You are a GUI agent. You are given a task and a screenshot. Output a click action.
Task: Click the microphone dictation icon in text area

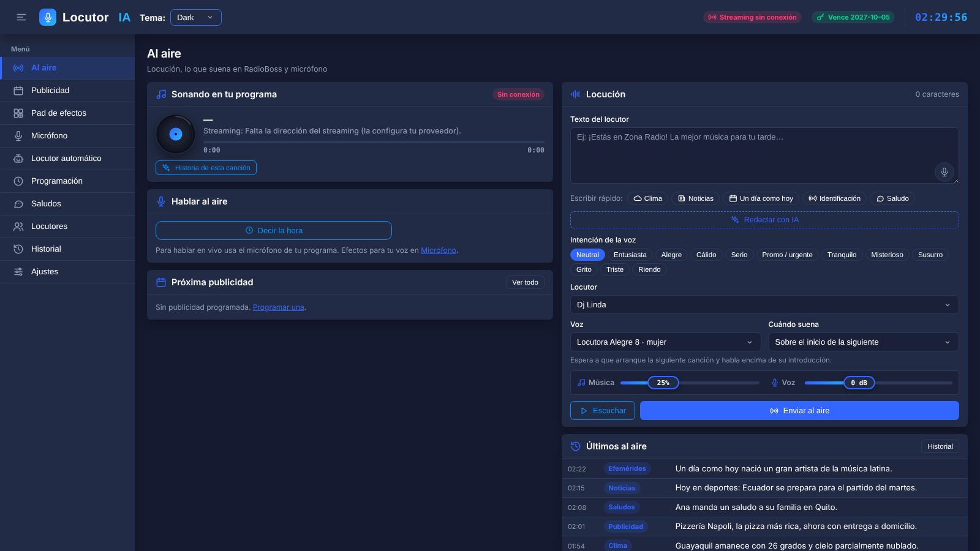(x=944, y=172)
